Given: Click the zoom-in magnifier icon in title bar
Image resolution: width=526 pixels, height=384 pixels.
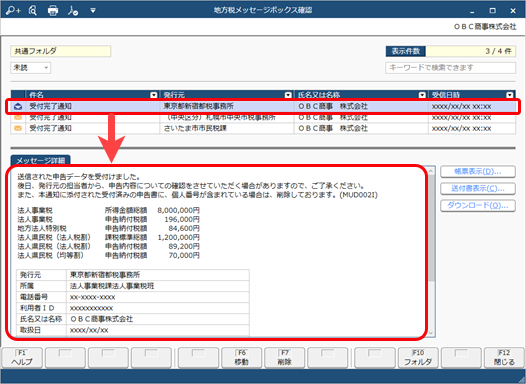Looking at the screenshot, I should [13, 10].
